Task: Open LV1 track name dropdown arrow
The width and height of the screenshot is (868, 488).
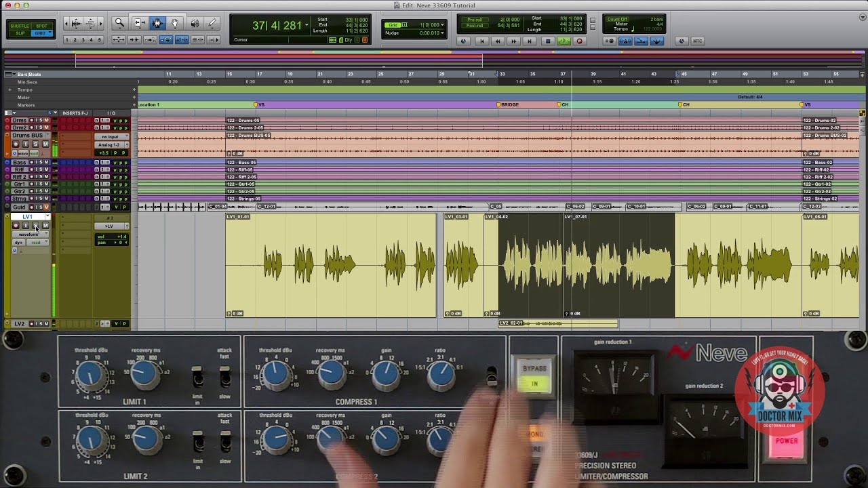Action: point(49,217)
